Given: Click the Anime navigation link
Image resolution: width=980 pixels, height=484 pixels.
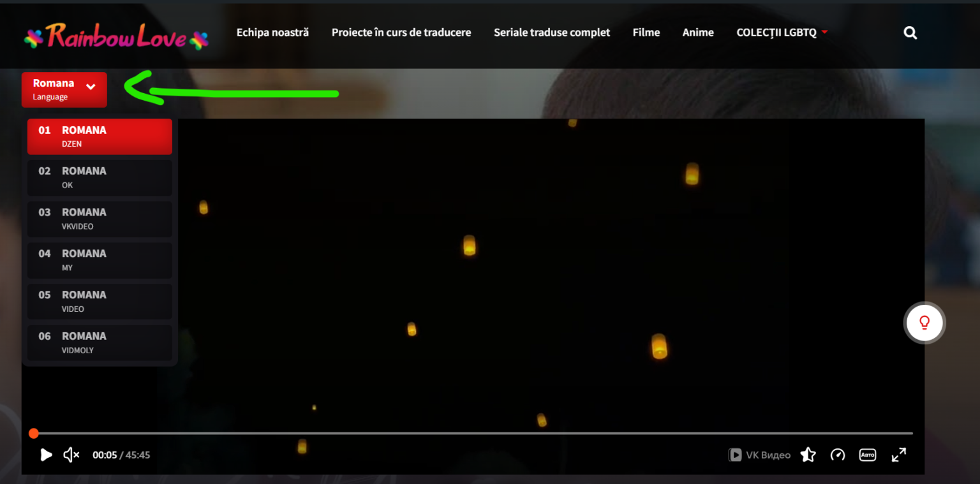Looking at the screenshot, I should (x=698, y=33).
